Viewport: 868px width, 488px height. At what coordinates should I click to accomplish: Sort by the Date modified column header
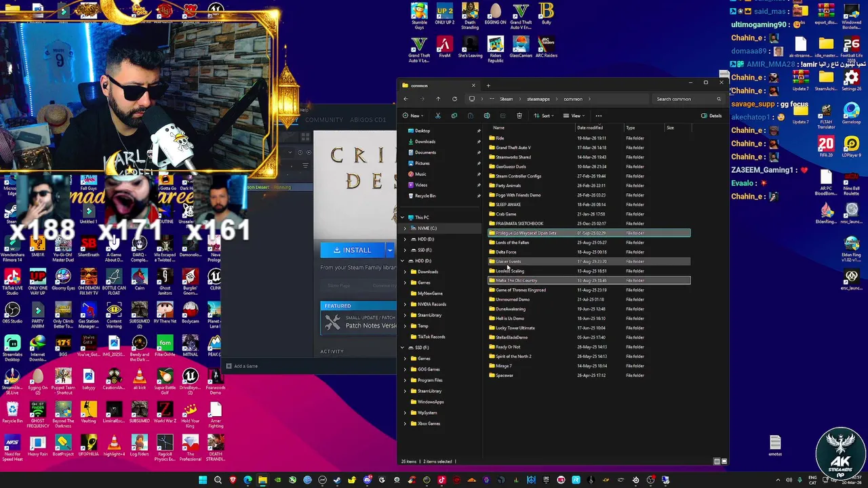point(589,128)
